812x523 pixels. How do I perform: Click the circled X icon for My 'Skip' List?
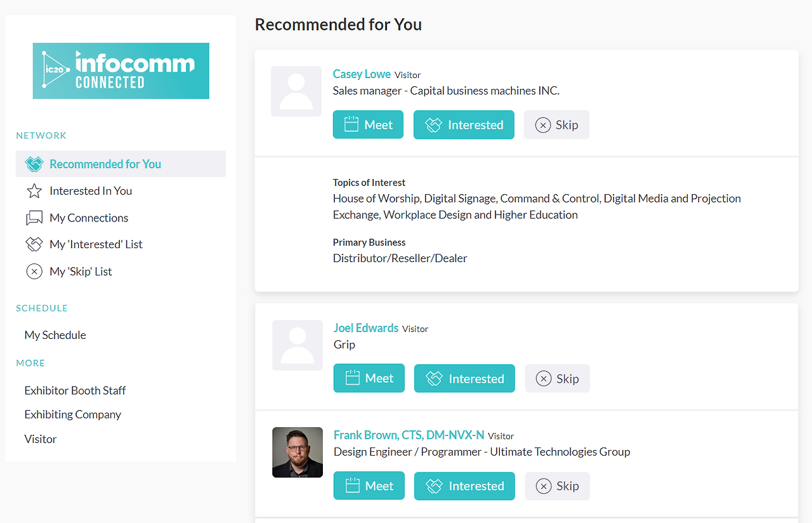34,272
